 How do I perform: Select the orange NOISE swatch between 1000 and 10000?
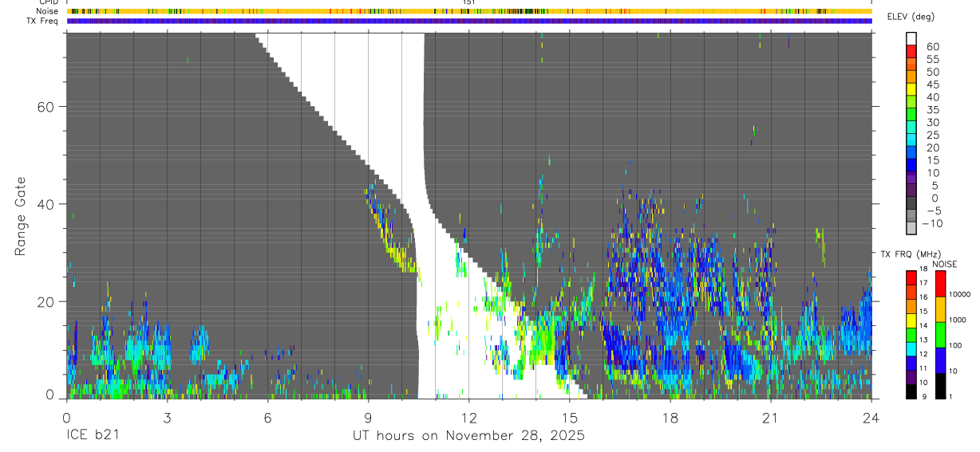coord(941,309)
